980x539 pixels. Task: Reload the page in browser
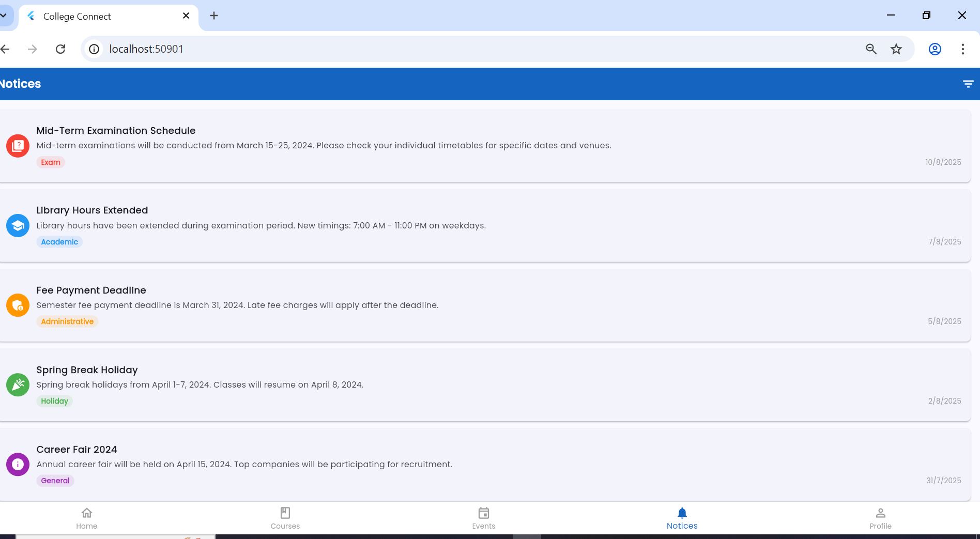click(x=60, y=49)
